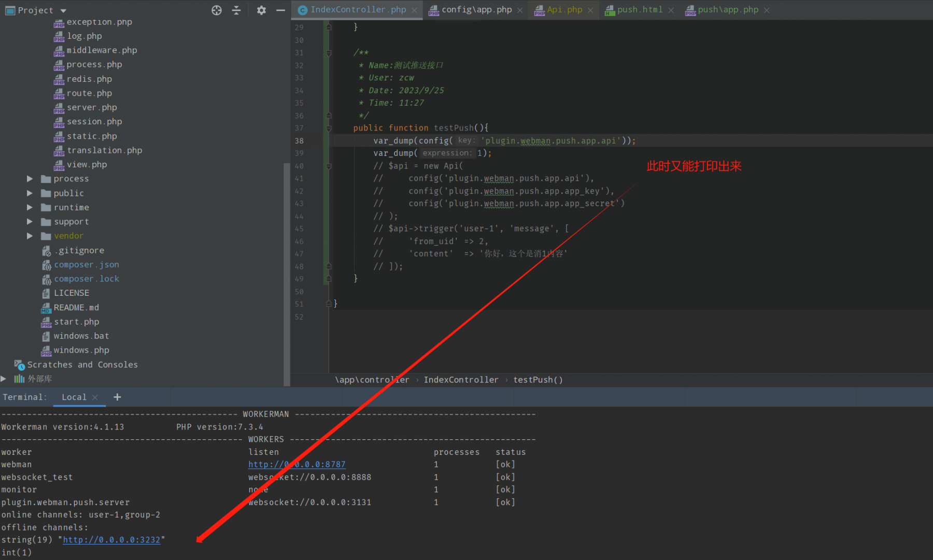Close the Api.php tab

pos(590,10)
